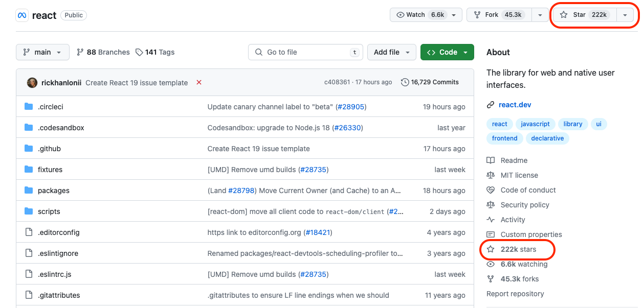The width and height of the screenshot is (644, 308).
Task: Click the .editorconfig file icon
Action: point(29,232)
